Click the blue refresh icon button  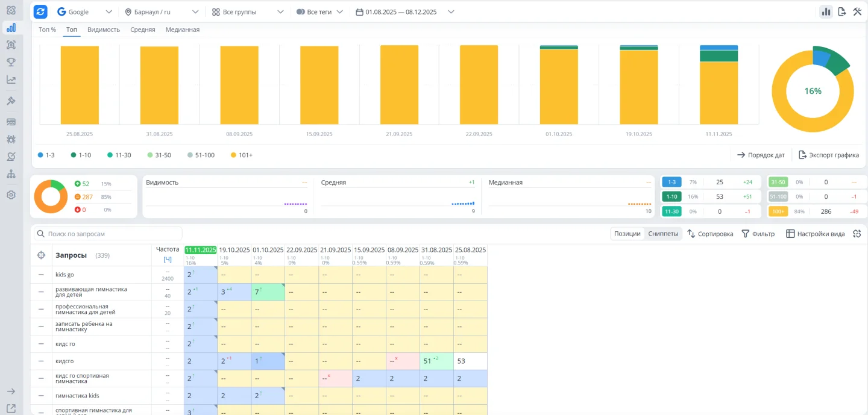(x=40, y=11)
